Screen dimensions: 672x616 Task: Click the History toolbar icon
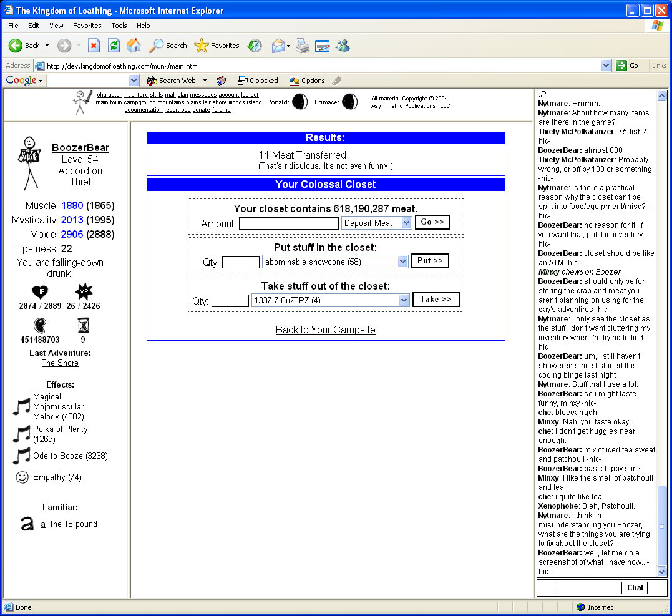[254, 46]
